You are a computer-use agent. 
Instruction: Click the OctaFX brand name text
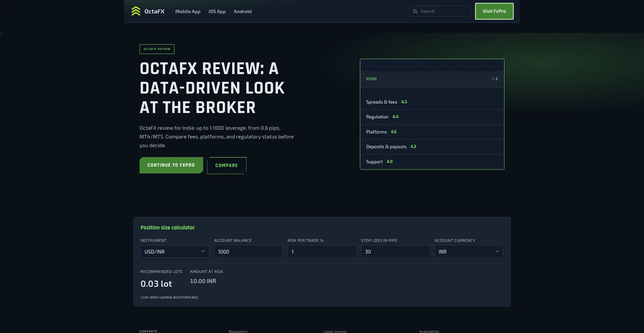point(154,11)
